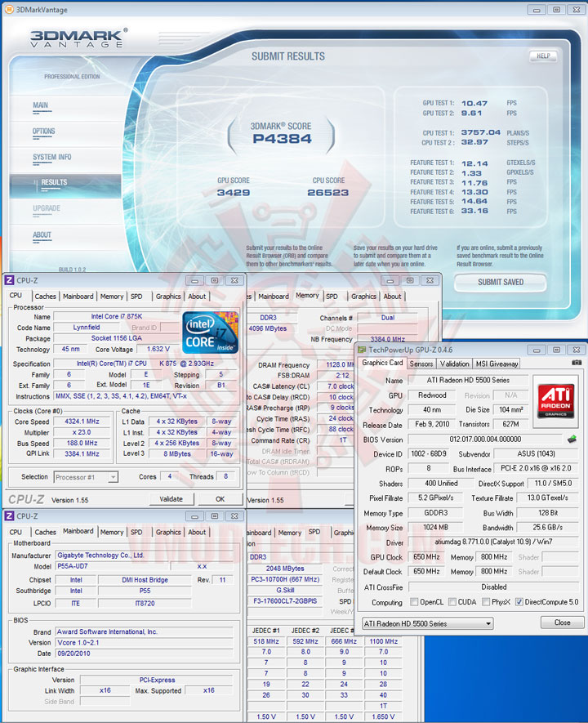Click the G.Skill manufacturer value
This screenshot has height=723, width=588.
[x=285, y=590]
